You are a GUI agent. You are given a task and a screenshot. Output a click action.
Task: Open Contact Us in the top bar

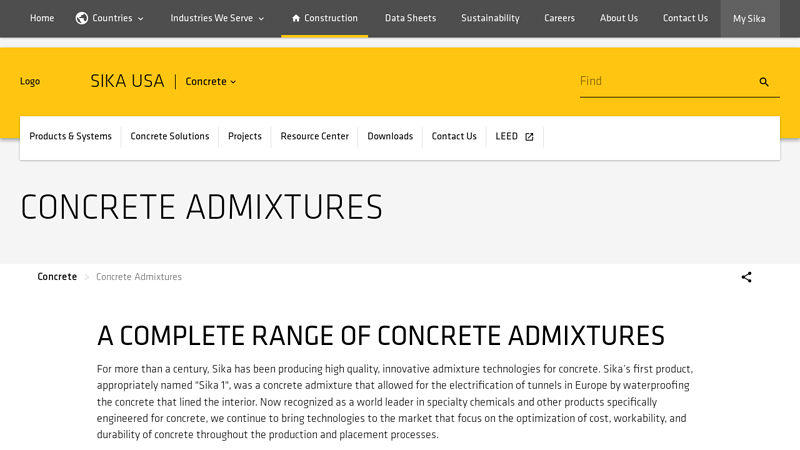click(x=685, y=18)
